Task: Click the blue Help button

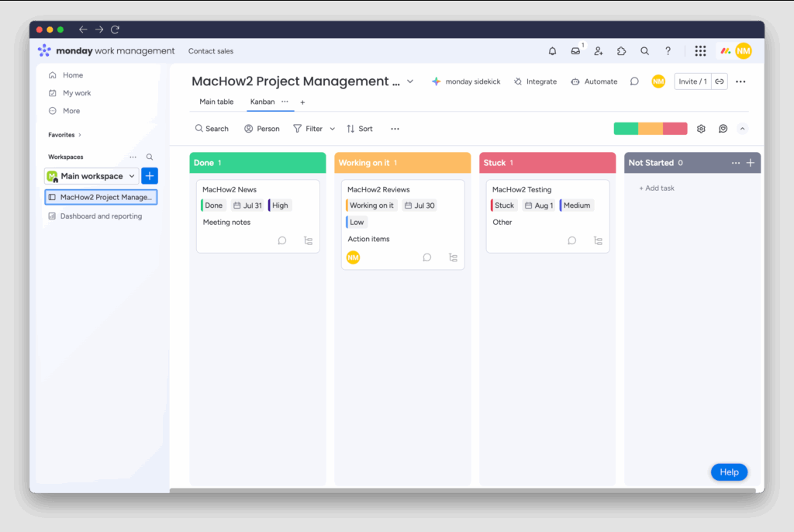Action: 729,472
